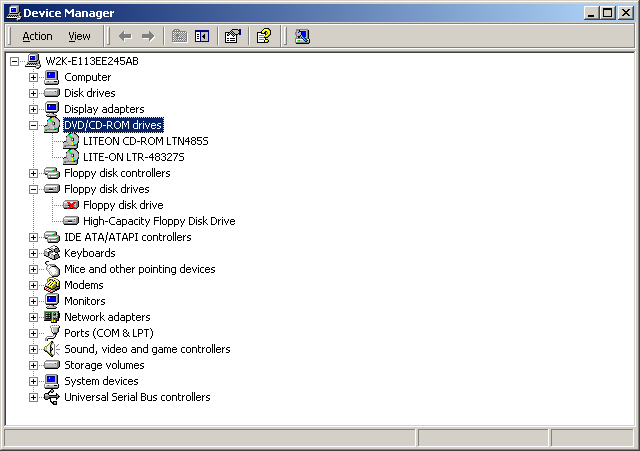Expand the Storage volumes category
Screen dimensions: 640x451
tap(33, 365)
